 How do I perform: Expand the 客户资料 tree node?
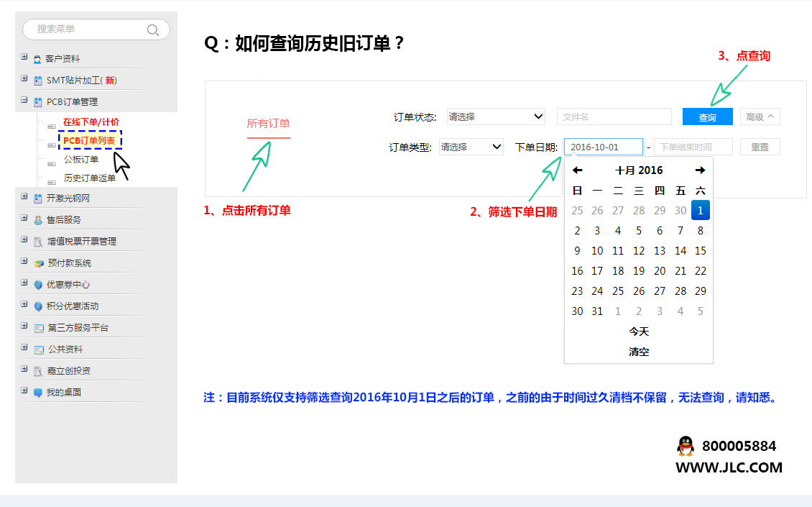(24, 57)
